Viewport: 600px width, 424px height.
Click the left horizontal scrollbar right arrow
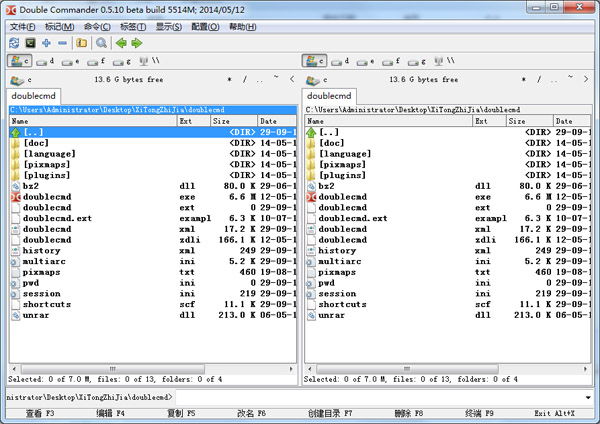pyautogui.click(x=291, y=369)
